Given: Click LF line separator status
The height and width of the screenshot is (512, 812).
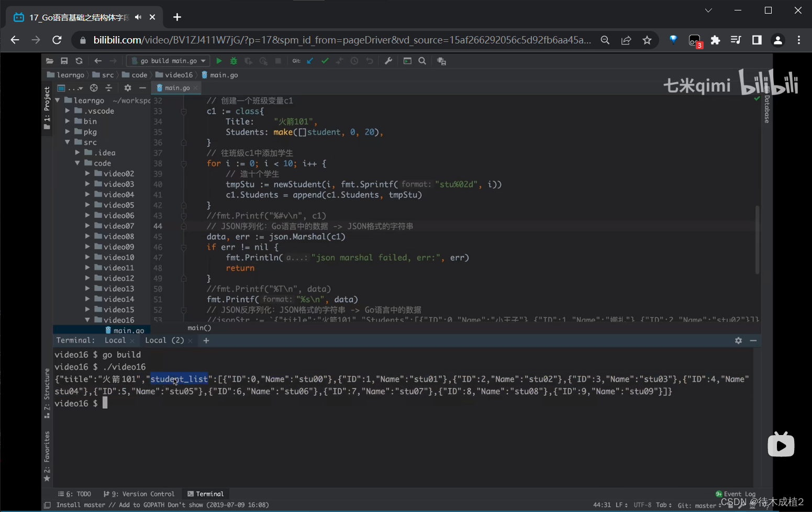Looking at the screenshot, I should [621, 505].
